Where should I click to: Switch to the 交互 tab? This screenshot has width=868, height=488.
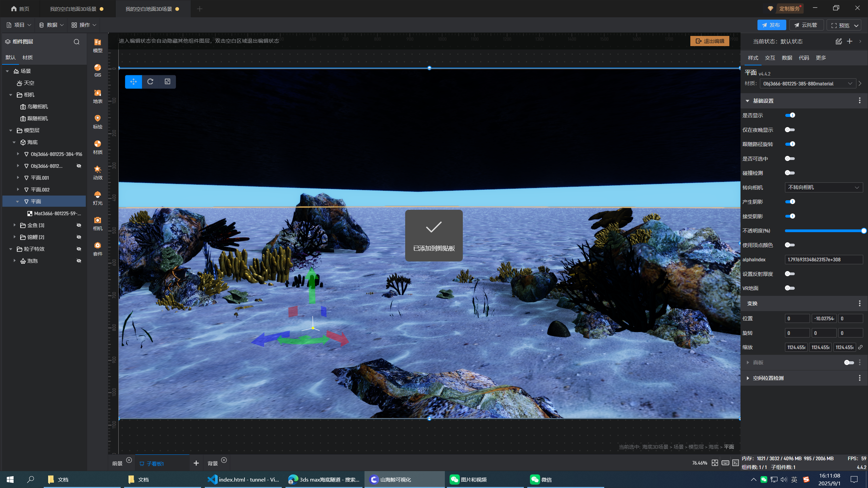pos(770,58)
